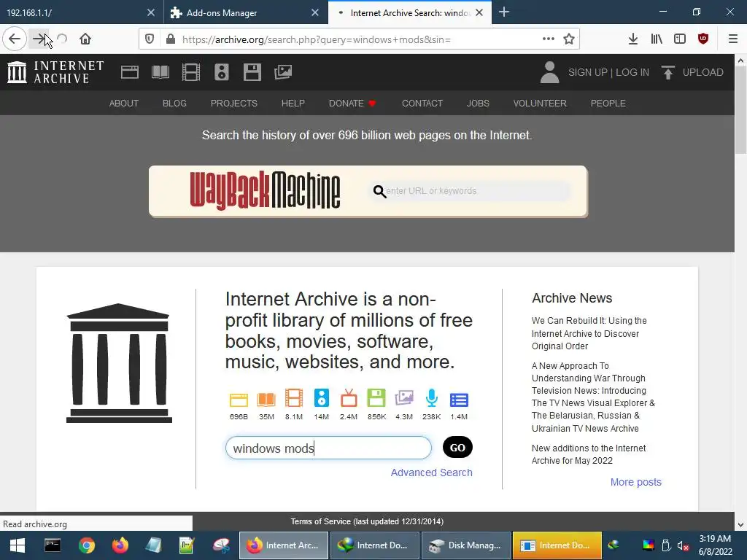Click the browser Forward arrow button
The height and width of the screenshot is (560, 747).
point(39,39)
